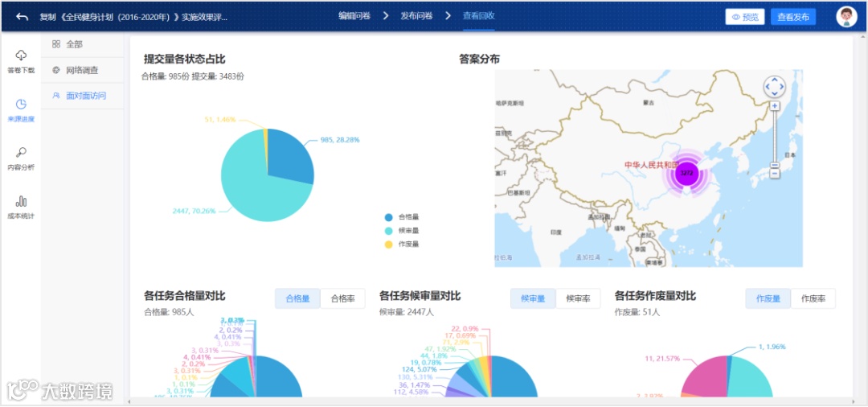Click the 查看发布 button
The height and width of the screenshot is (407, 868).
tap(793, 17)
